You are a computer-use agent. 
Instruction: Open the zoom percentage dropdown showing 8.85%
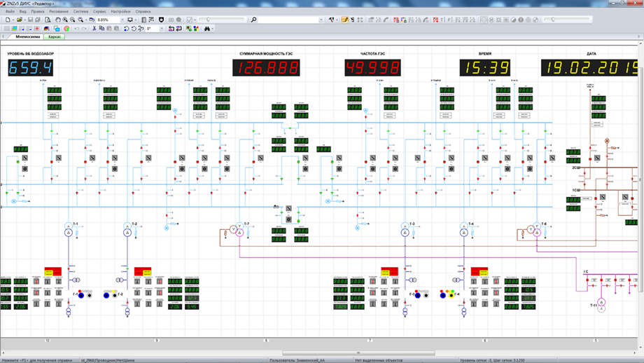pyautogui.click(x=123, y=20)
